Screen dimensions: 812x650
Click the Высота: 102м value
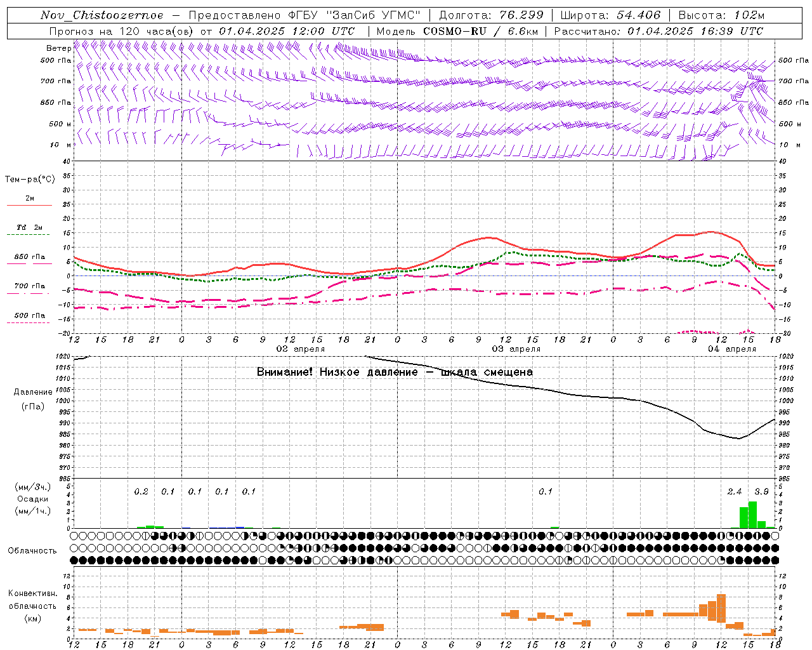pyautogui.click(x=721, y=15)
